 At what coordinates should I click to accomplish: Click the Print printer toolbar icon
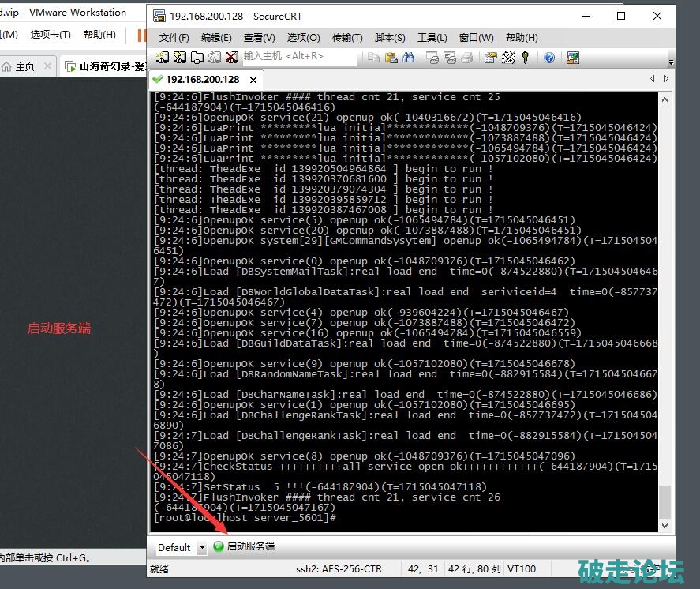click(x=466, y=58)
